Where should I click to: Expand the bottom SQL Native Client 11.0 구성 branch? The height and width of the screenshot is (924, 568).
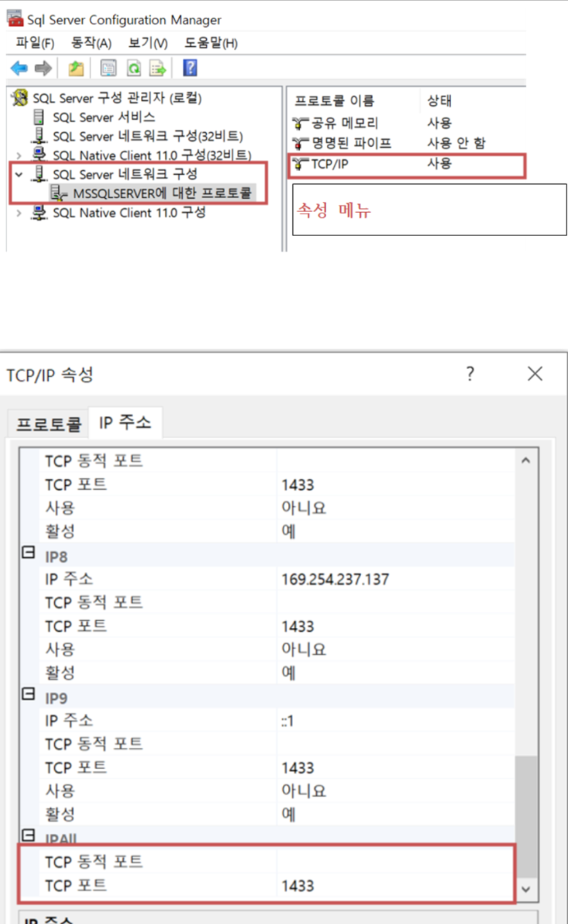coord(19,212)
